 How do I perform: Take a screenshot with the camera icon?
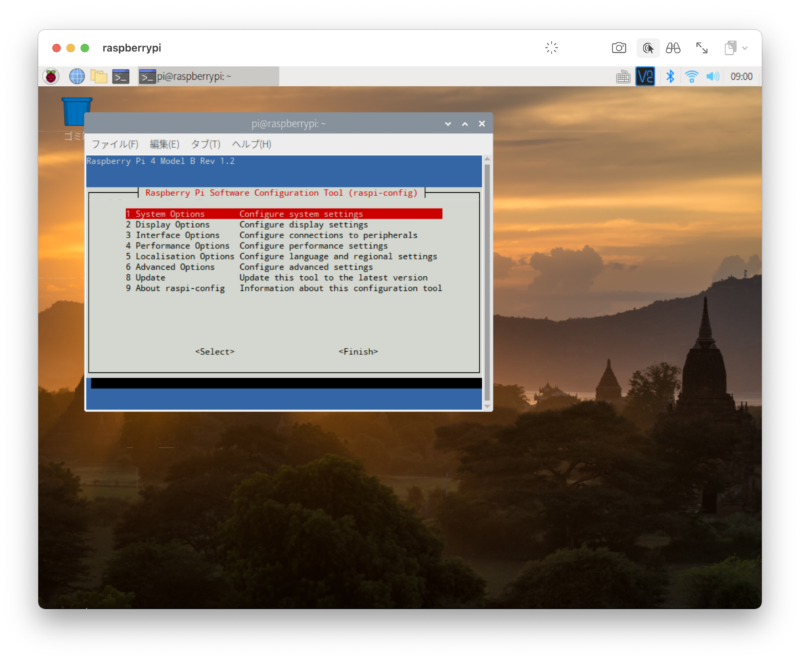[x=618, y=48]
